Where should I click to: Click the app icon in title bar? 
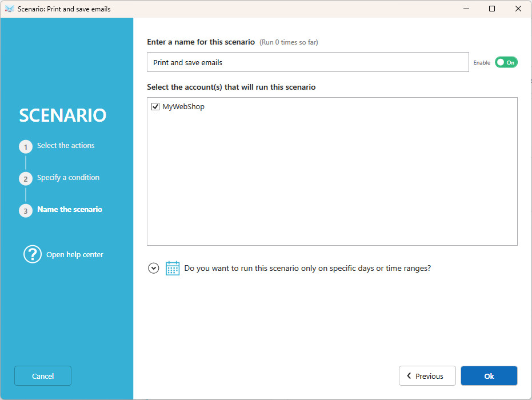tap(10, 9)
